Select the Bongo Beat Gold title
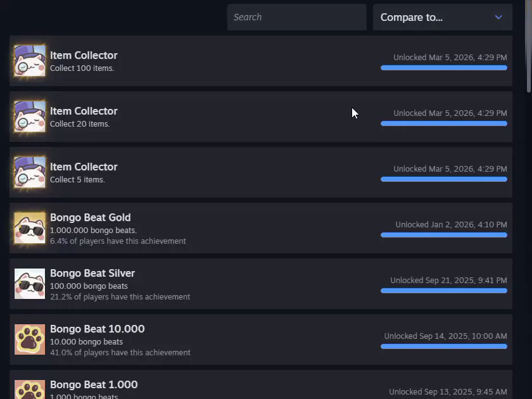 click(x=91, y=217)
